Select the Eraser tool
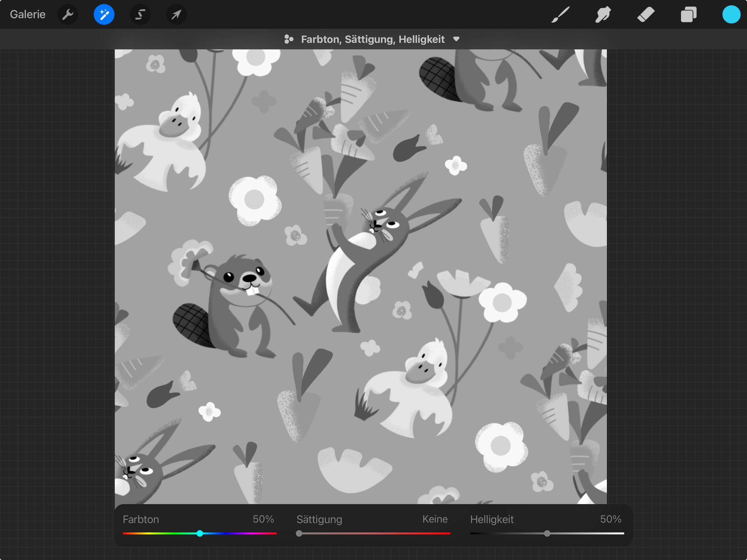Image resolution: width=747 pixels, height=560 pixels. tap(646, 15)
